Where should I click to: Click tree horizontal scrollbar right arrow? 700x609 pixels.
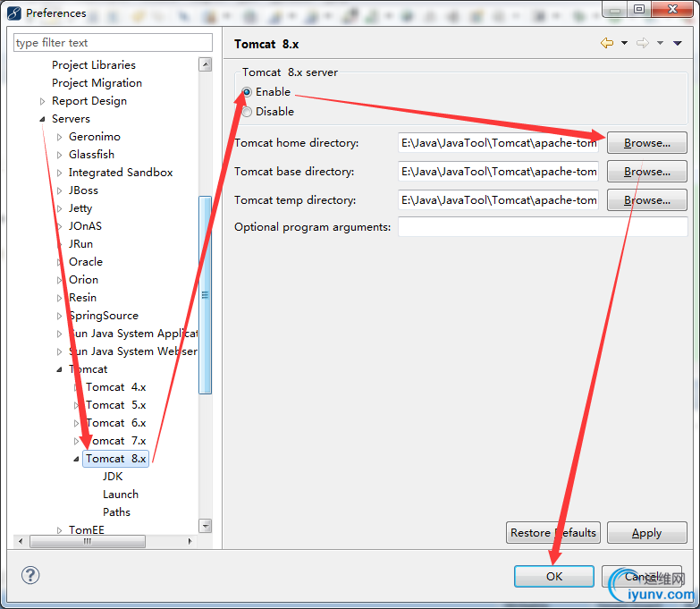[x=190, y=541]
